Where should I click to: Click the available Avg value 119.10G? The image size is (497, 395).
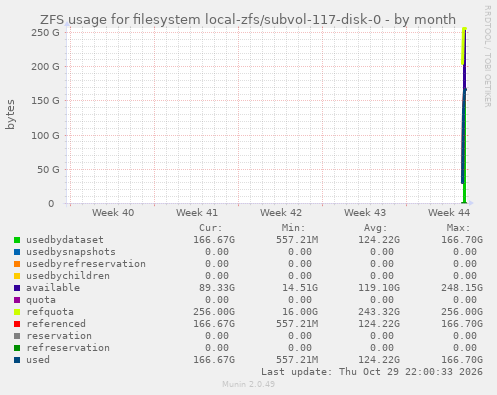point(379,288)
